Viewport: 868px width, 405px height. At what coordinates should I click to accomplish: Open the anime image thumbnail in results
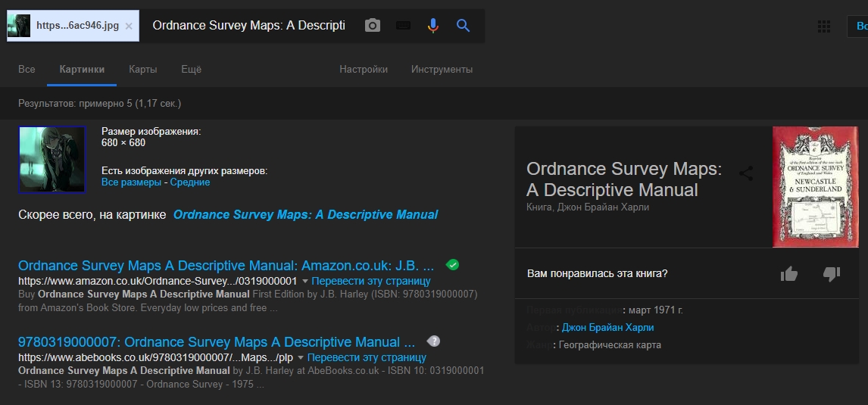[52, 159]
